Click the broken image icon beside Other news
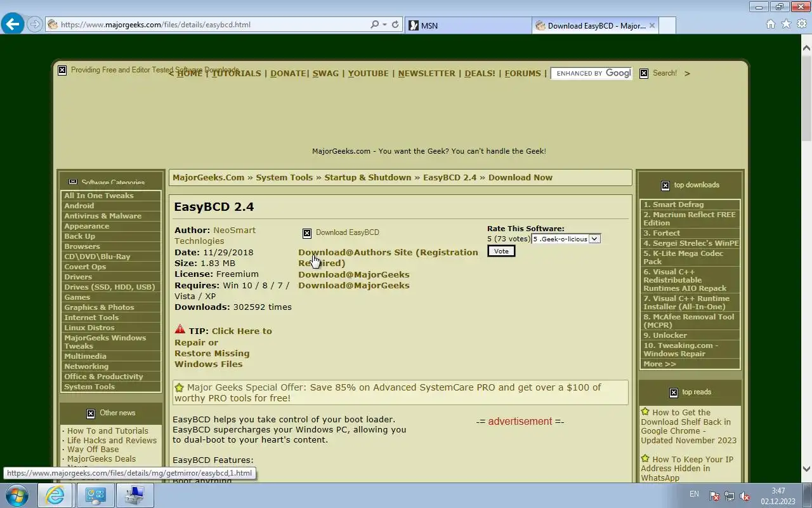The image size is (812, 508). pyautogui.click(x=91, y=413)
